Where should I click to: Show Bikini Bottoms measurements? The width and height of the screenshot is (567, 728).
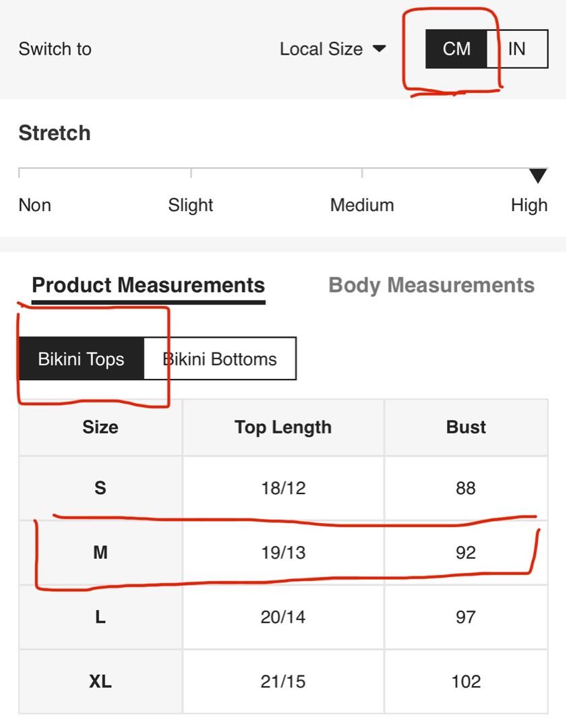[220, 359]
